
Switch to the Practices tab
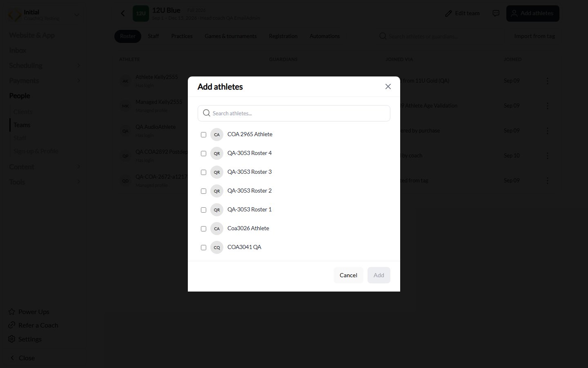[x=182, y=36]
